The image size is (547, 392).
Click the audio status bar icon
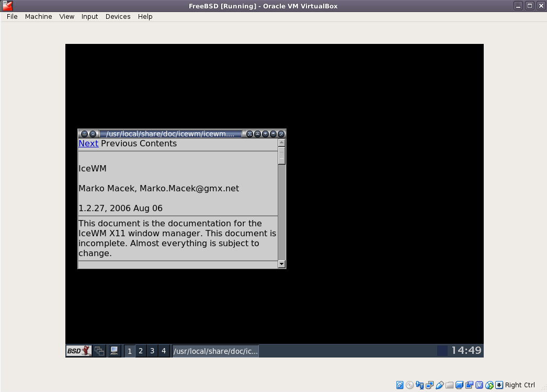click(x=419, y=385)
